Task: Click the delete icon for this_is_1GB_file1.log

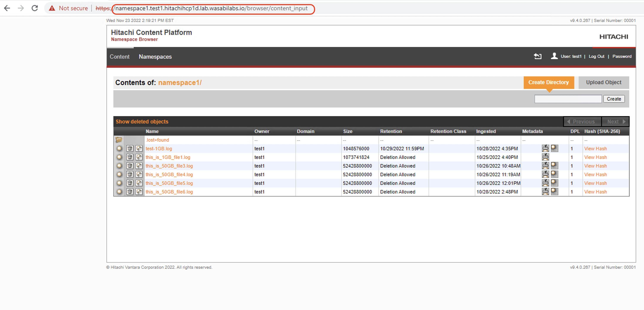Action: tap(130, 157)
